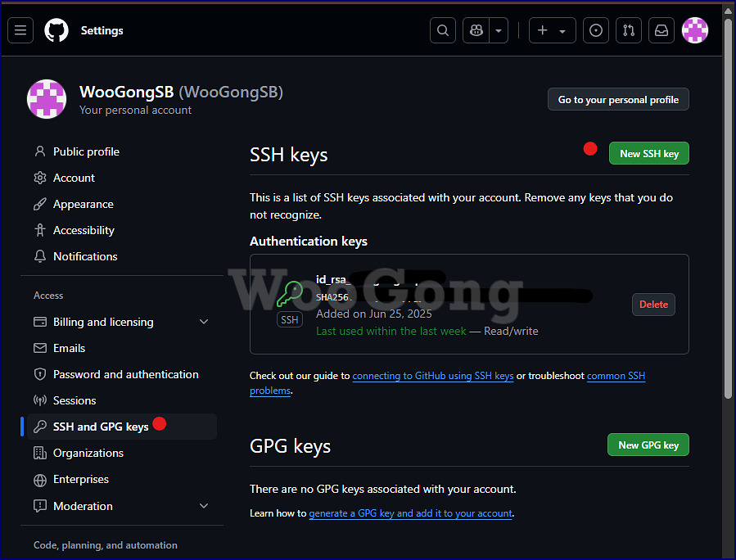This screenshot has width=736, height=560.
Task: Click the New GPG key button
Action: 648,445
